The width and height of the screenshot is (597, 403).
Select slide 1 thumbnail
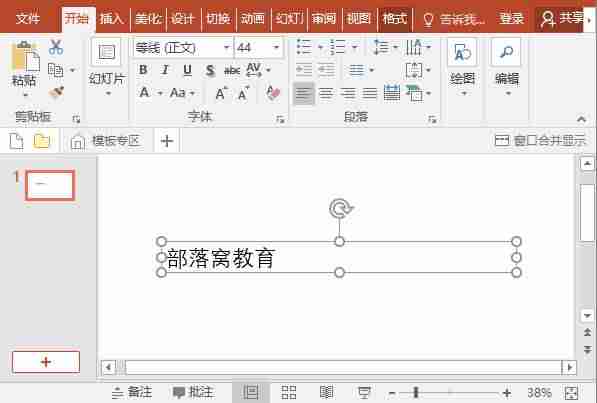click(50, 185)
